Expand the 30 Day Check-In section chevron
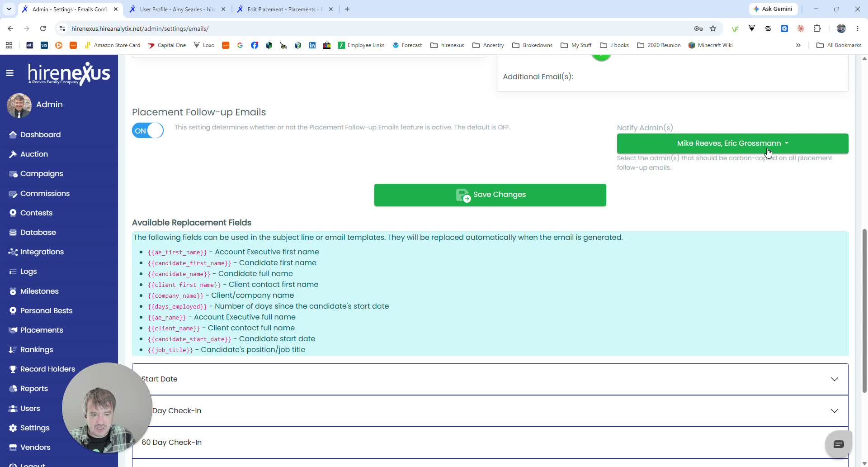The height and width of the screenshot is (467, 868). (834, 411)
